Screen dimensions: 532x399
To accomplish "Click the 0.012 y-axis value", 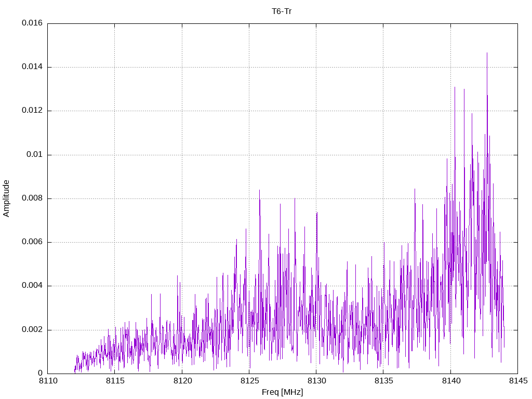I will click(x=32, y=111).
